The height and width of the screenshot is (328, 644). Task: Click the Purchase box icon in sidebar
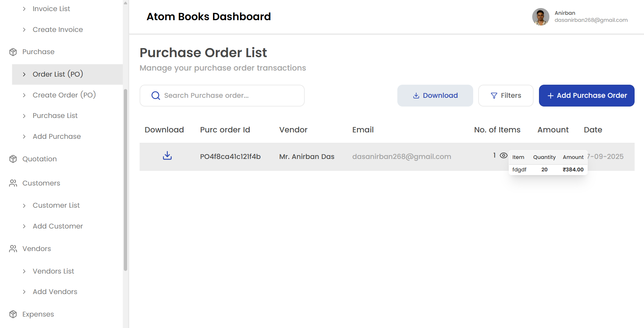coord(13,52)
